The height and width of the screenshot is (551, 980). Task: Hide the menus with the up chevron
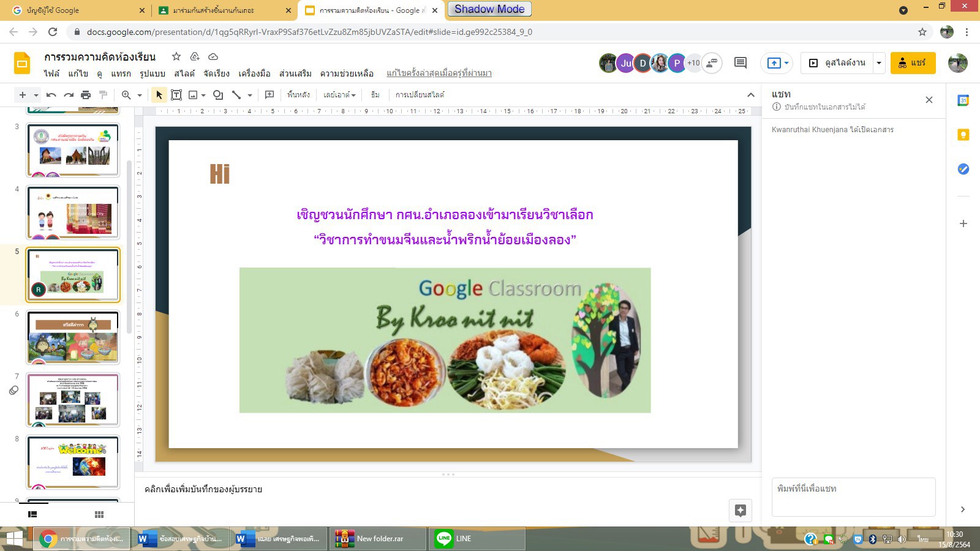750,95
